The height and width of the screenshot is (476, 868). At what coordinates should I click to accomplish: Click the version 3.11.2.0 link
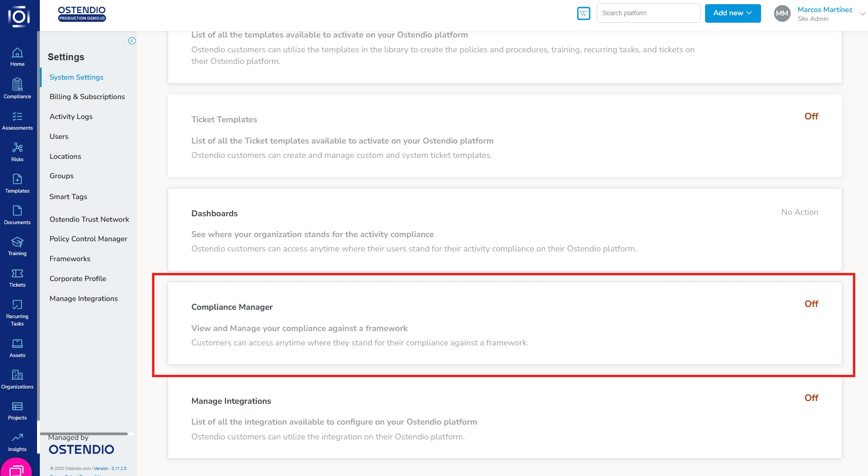pyautogui.click(x=110, y=469)
